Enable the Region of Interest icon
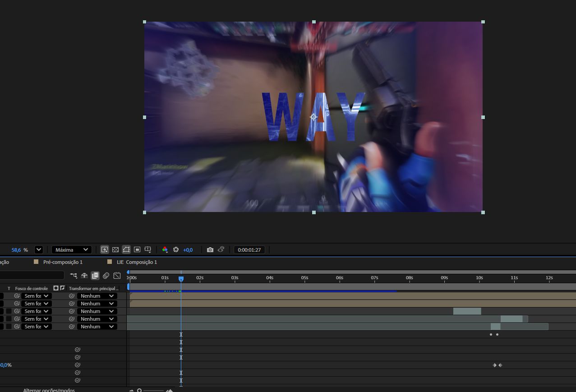This screenshot has width=576, height=392. pos(137,249)
